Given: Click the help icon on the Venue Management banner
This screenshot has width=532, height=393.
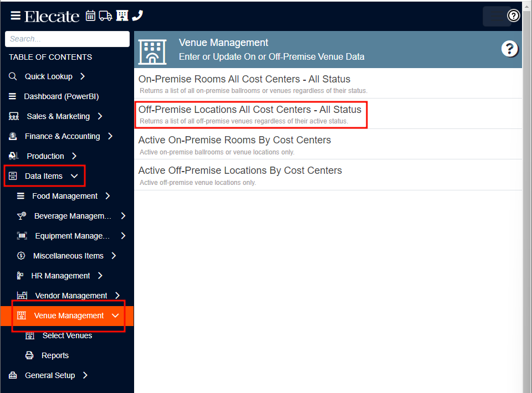Looking at the screenshot, I should tap(509, 49).
